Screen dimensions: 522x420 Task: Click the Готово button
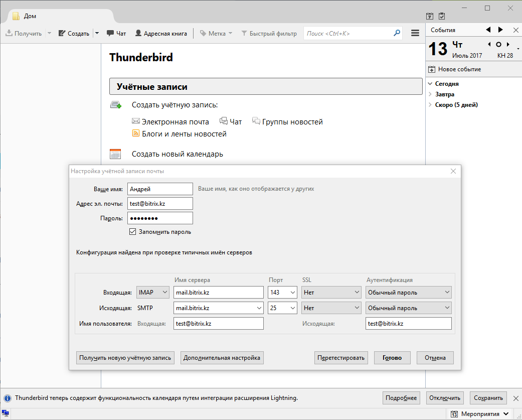392,358
